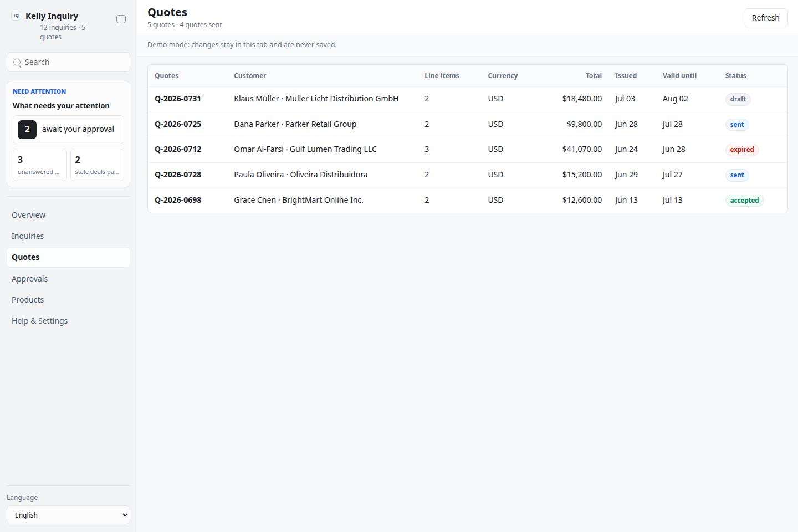
Task: Focus the Search input field
Action: point(68,62)
